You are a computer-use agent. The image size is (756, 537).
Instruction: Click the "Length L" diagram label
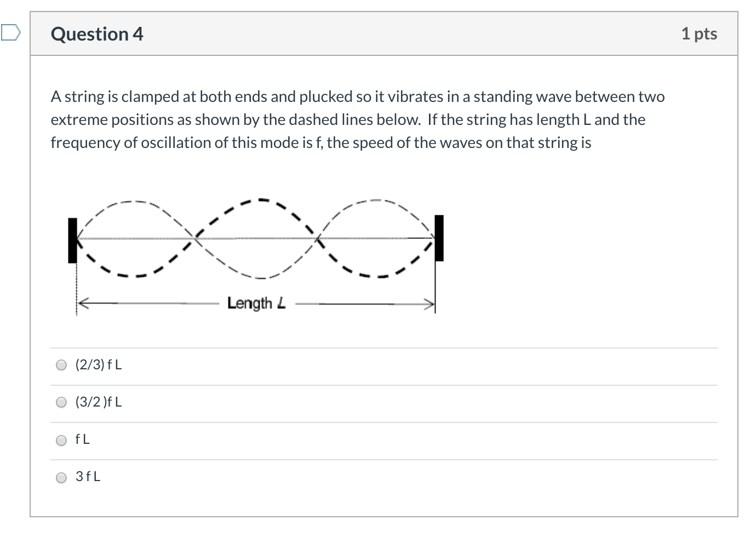pyautogui.click(x=256, y=303)
